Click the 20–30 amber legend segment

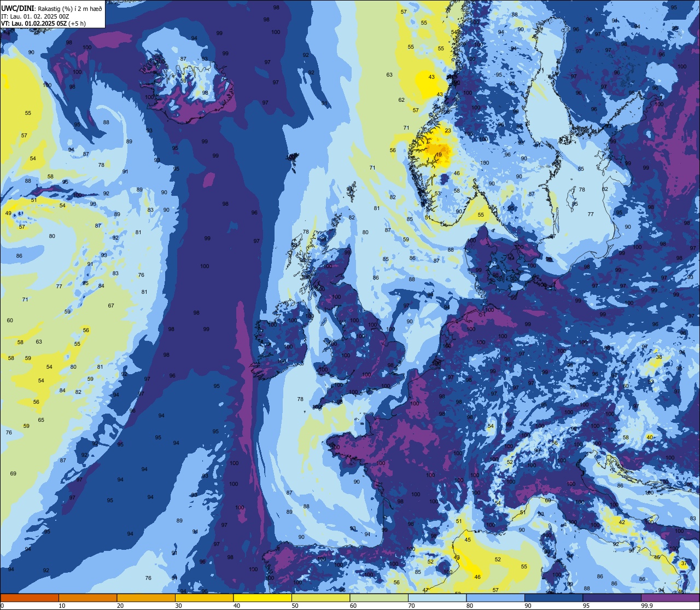coord(146,597)
